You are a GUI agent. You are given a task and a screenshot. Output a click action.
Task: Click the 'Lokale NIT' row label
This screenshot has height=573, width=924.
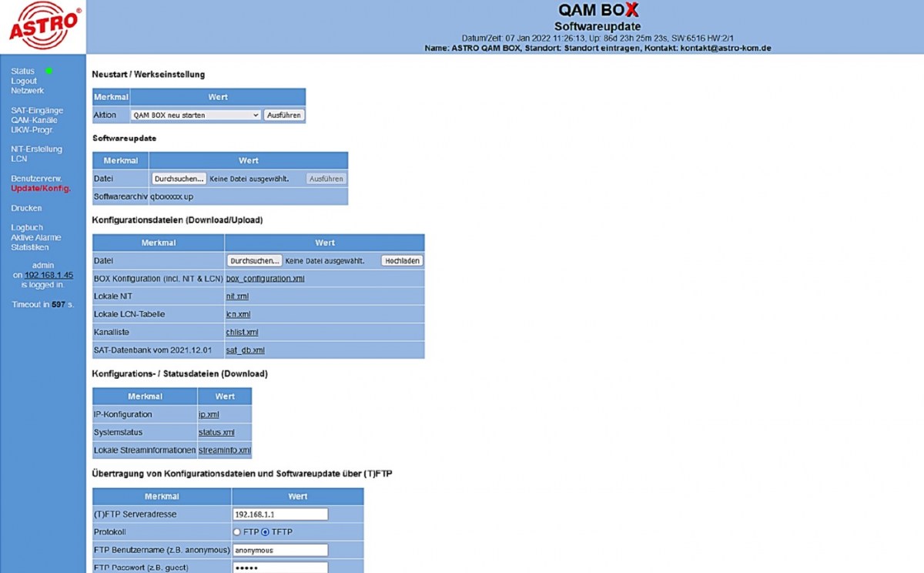pyautogui.click(x=114, y=296)
